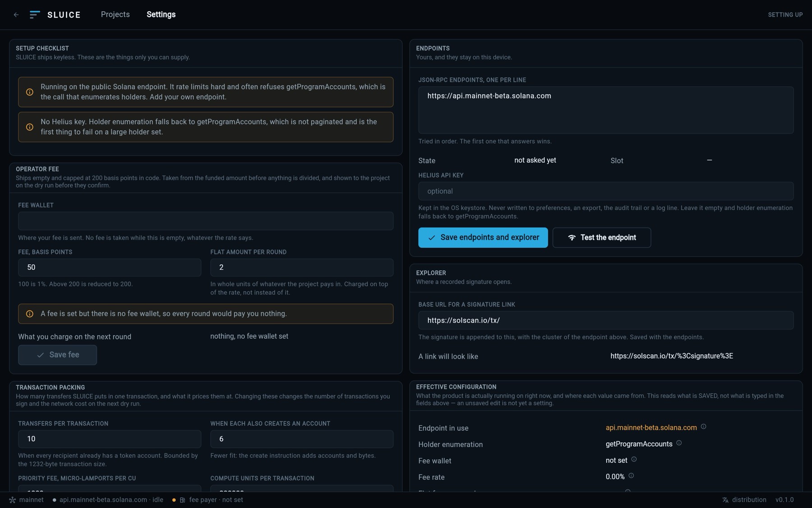Focus the Helius API key field
This screenshot has height=508, width=812.
pos(606,191)
